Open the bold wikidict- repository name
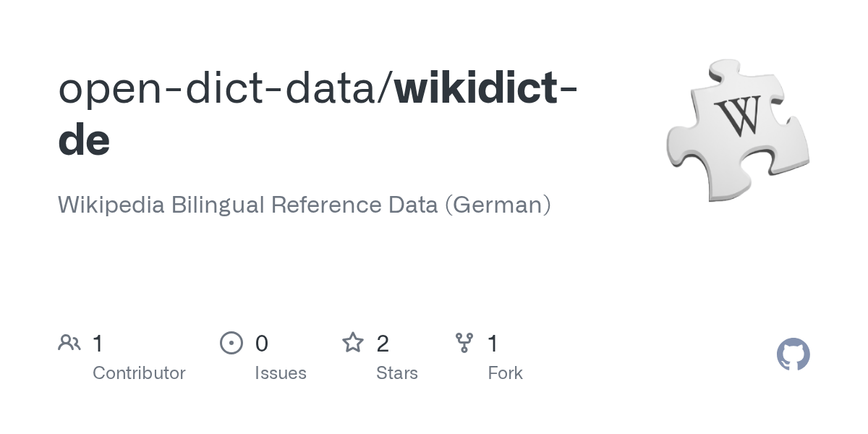The width and height of the screenshot is (868, 434). 486,86
